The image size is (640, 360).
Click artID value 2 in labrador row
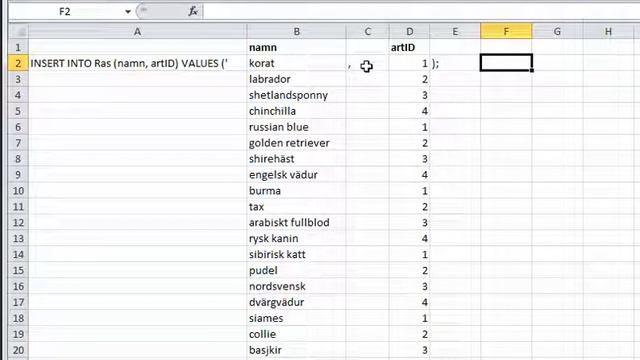(409, 79)
